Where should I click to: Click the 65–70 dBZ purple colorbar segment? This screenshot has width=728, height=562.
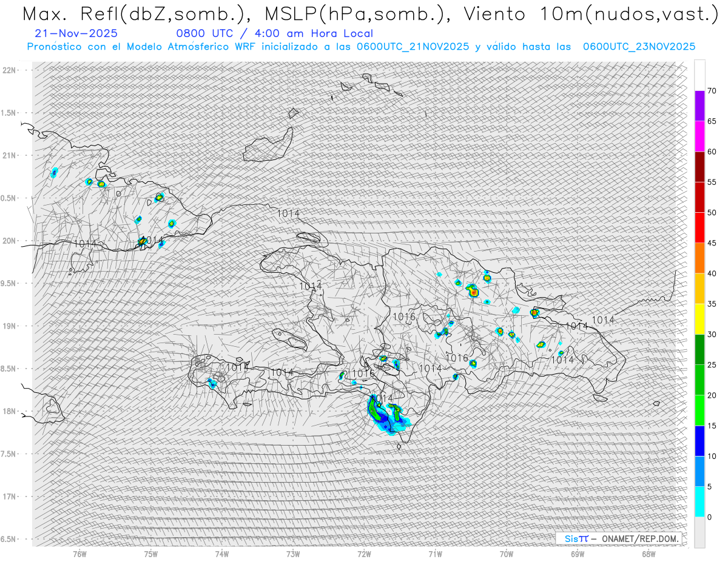[x=699, y=106]
